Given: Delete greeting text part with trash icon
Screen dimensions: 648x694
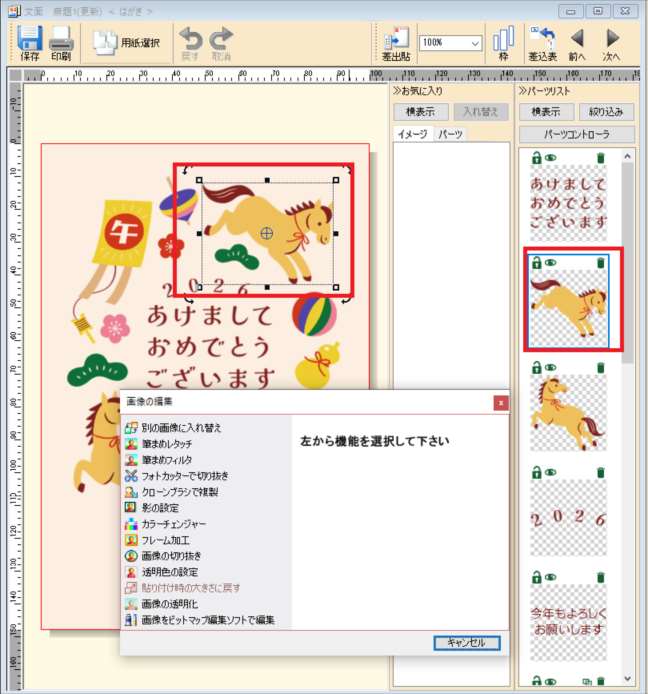Looking at the screenshot, I should point(600,158).
